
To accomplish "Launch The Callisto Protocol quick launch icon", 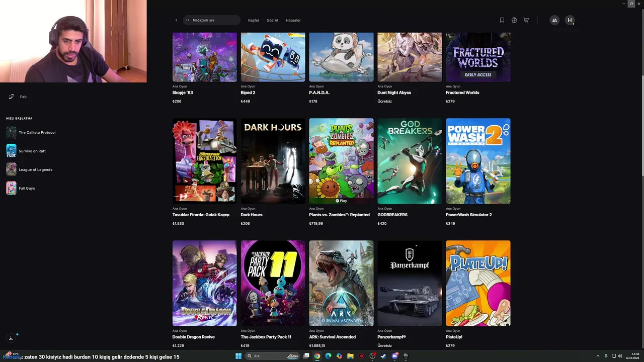I will click(x=11, y=132).
